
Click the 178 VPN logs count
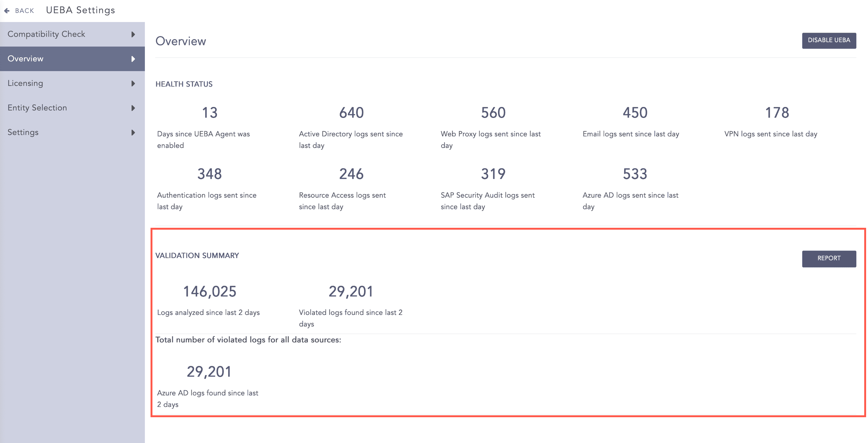click(x=777, y=113)
